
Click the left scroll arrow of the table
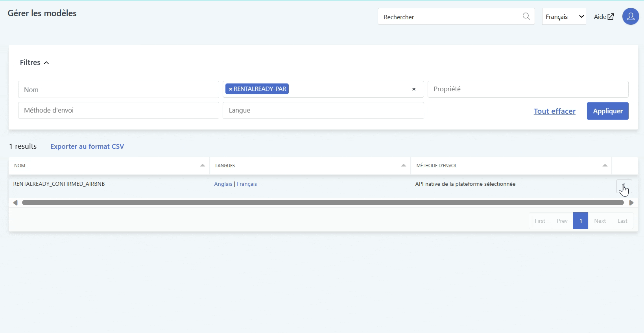coord(15,203)
